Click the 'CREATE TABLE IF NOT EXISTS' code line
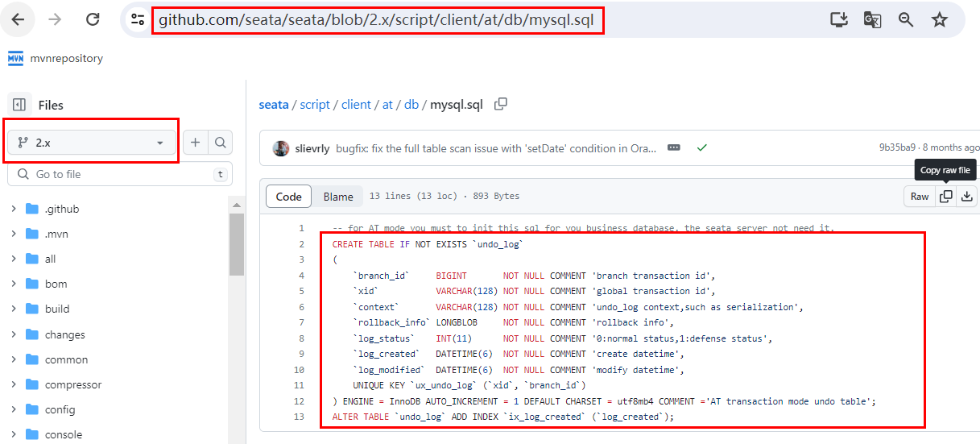The image size is (980, 444). 428,244
